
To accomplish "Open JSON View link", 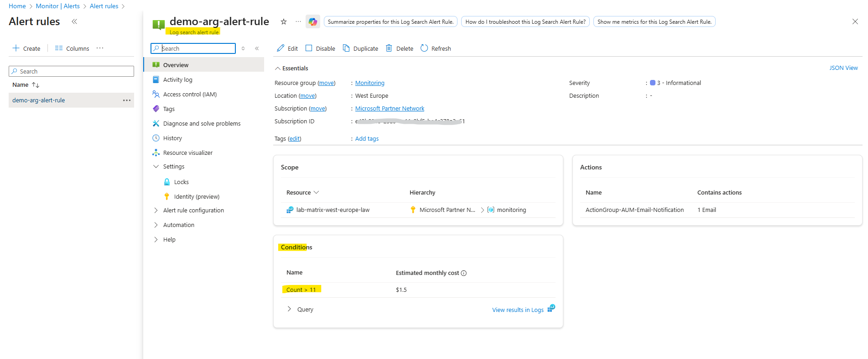I will point(843,68).
